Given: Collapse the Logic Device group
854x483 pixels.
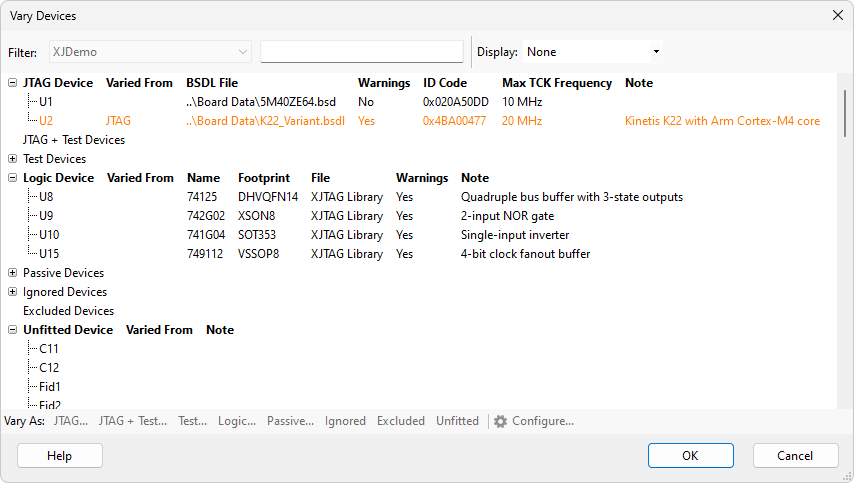Looking at the screenshot, I should click(12, 178).
